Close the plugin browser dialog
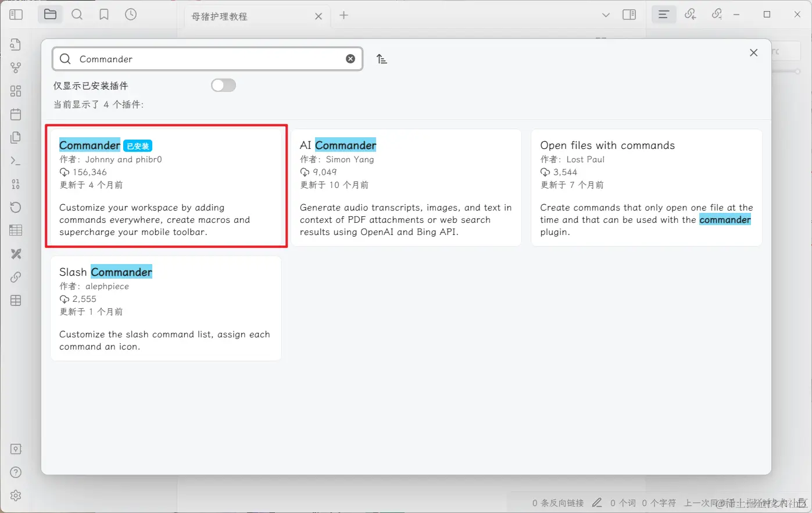Viewport: 812px width, 513px height. 753,53
